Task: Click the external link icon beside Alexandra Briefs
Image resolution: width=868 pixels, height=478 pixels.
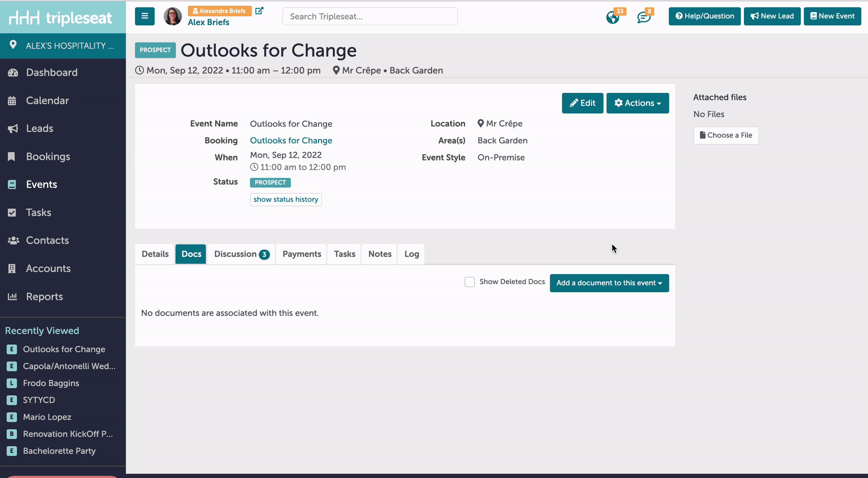Action: (259, 11)
